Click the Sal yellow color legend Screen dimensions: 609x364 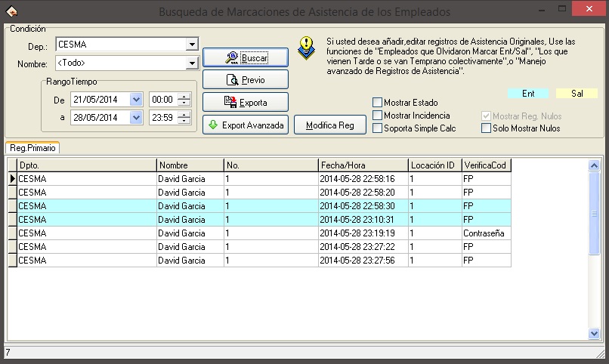(577, 94)
